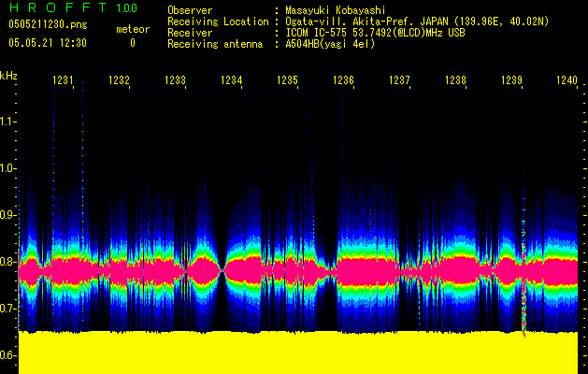
Task: Click the 1.0 kHz axis tick label
Action: [x=7, y=168]
